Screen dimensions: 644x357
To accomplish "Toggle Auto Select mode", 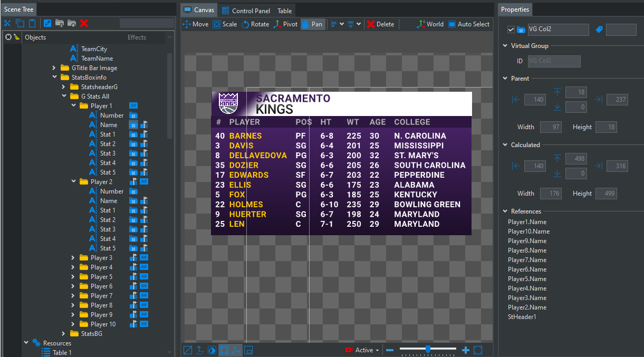I will pos(468,24).
